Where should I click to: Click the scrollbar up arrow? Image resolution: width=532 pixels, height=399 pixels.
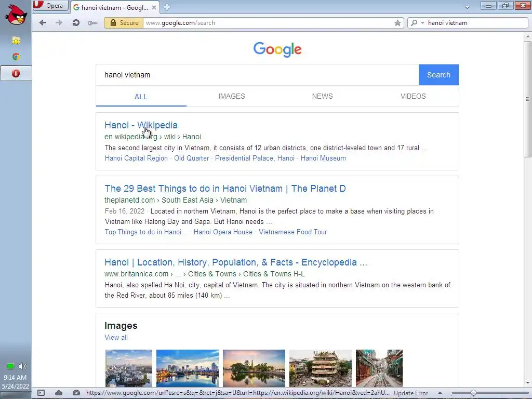(528, 36)
